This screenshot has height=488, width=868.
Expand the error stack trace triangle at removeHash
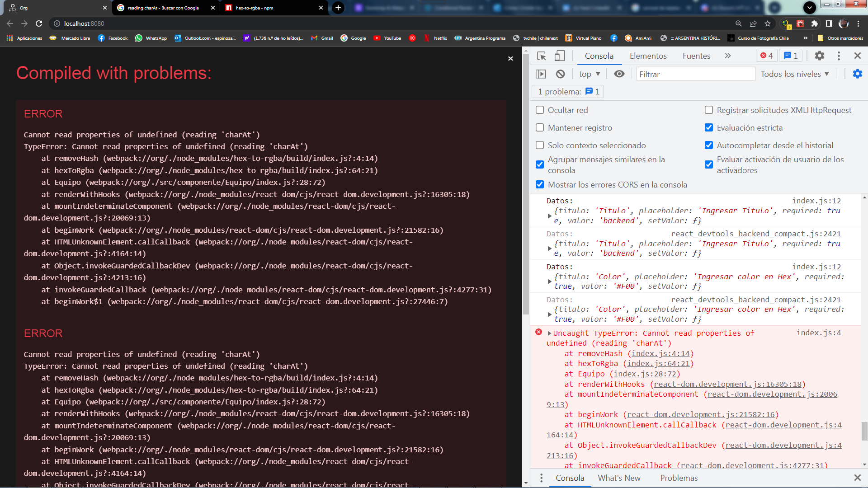click(x=548, y=333)
